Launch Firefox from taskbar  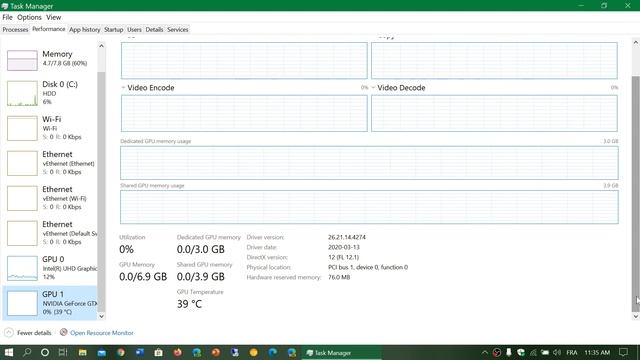[x=178, y=352]
